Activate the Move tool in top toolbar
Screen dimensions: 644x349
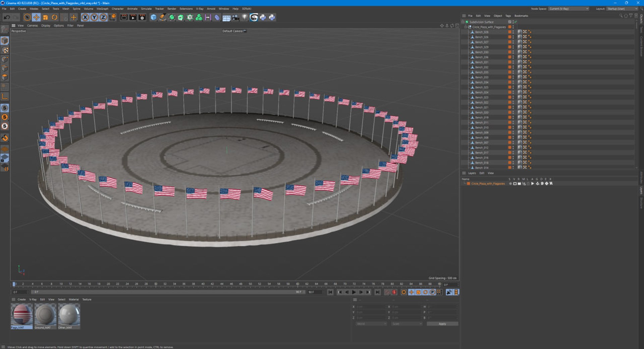(x=36, y=17)
